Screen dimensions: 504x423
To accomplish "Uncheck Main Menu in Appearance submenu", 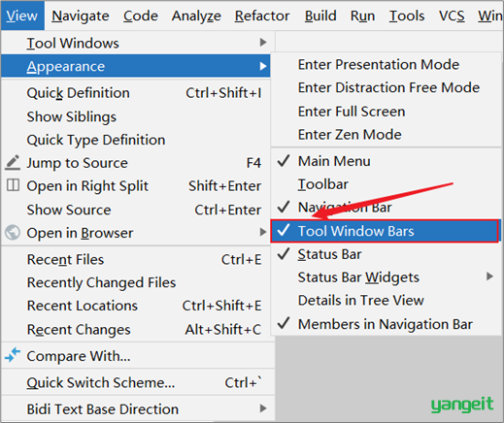I will pyautogui.click(x=386, y=161).
